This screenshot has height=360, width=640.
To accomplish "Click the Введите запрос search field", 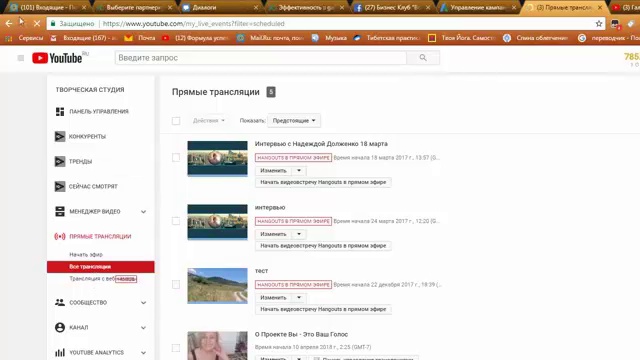I will point(261,58).
